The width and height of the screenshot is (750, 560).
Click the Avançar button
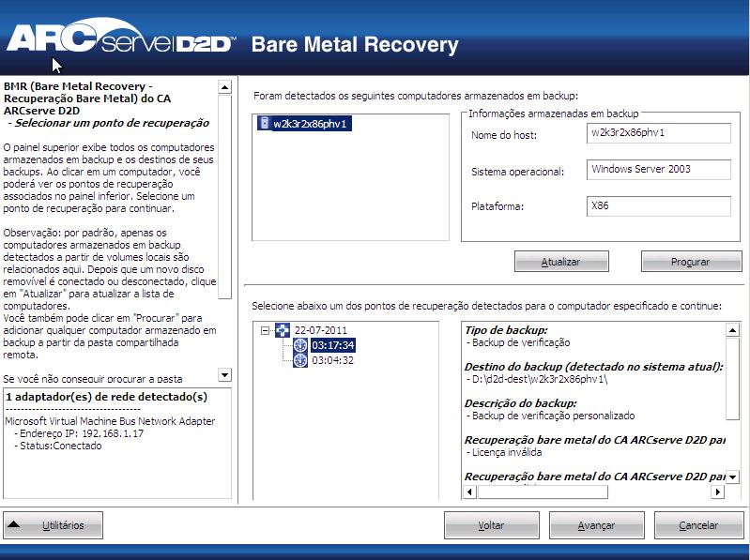[x=596, y=525]
